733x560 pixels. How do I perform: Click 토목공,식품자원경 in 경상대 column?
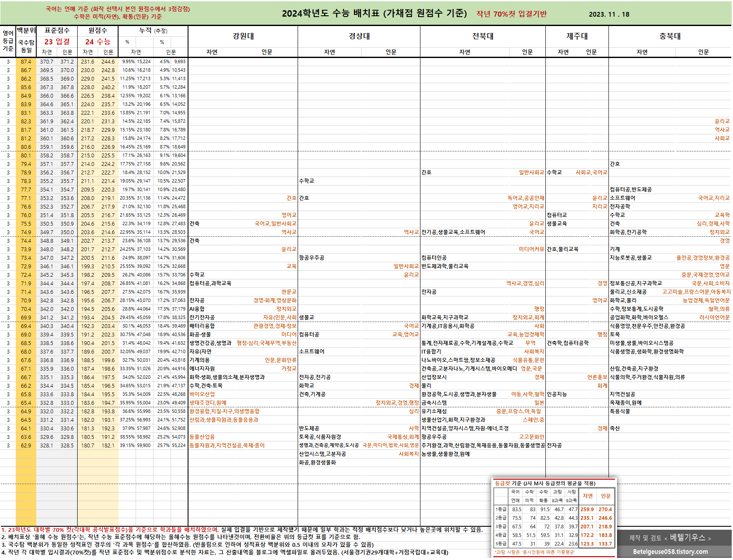pyautogui.click(x=320, y=437)
